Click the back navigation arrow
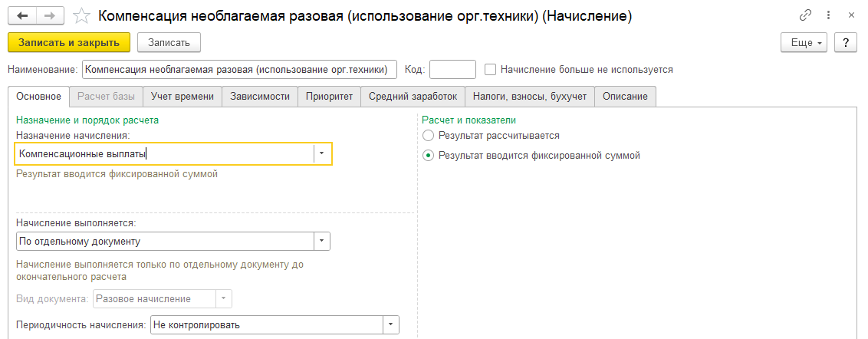Image resolution: width=868 pixels, height=339 pixels. coord(23,16)
